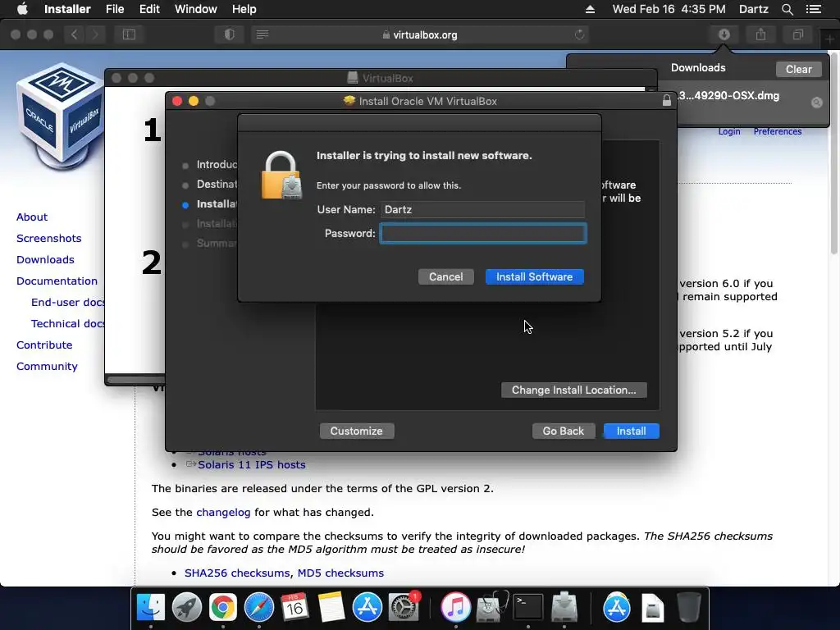This screenshot has height=630, width=840.
Task: Click the Safari downloads arrow icon
Action: 724,34
